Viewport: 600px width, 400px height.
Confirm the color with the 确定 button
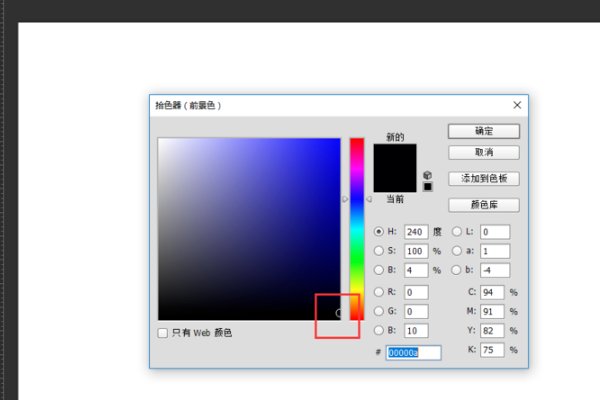tap(483, 131)
